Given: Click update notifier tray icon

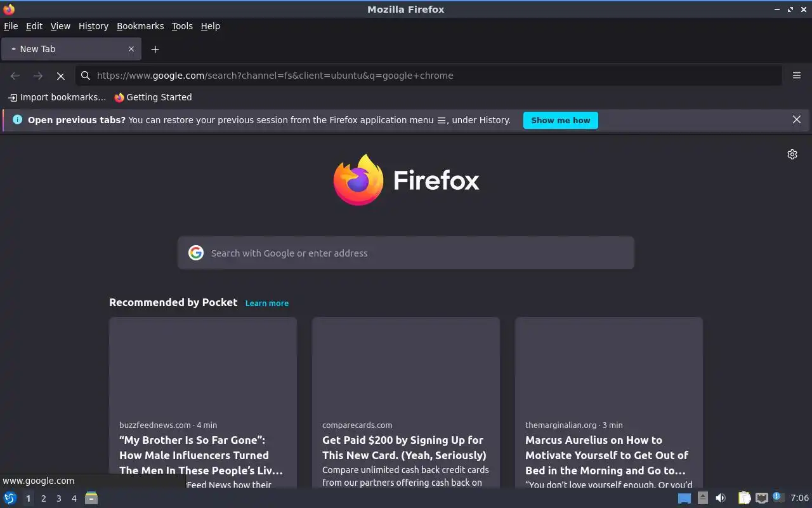Looking at the screenshot, I should [x=778, y=497].
